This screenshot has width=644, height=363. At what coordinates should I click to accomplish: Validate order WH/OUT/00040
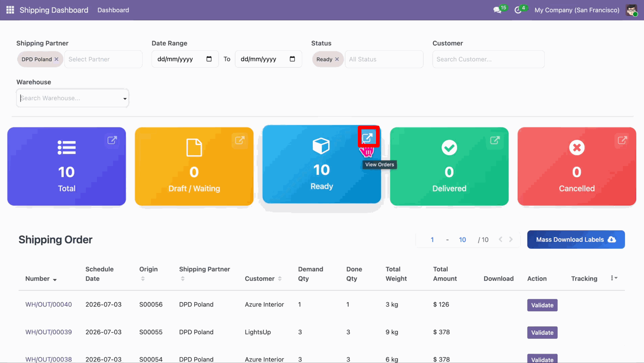click(542, 305)
